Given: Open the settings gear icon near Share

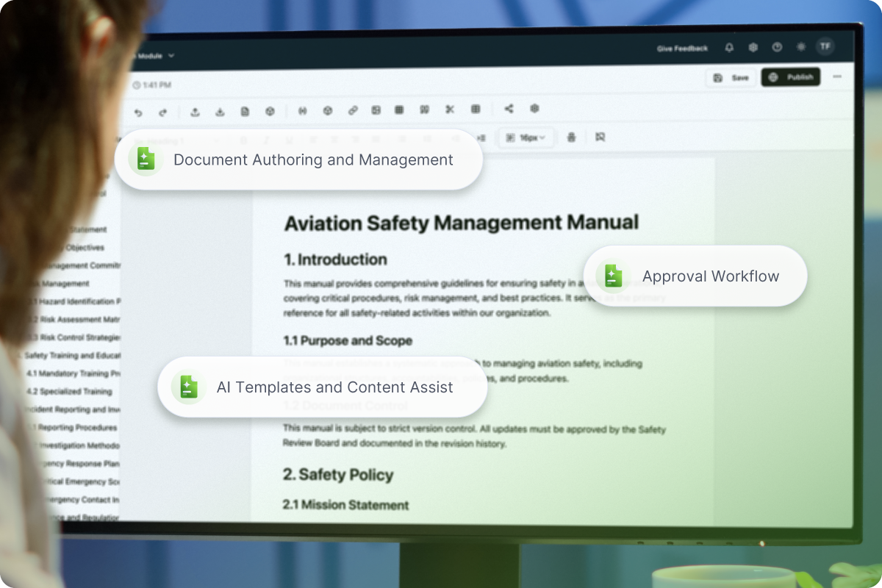Looking at the screenshot, I should [535, 109].
